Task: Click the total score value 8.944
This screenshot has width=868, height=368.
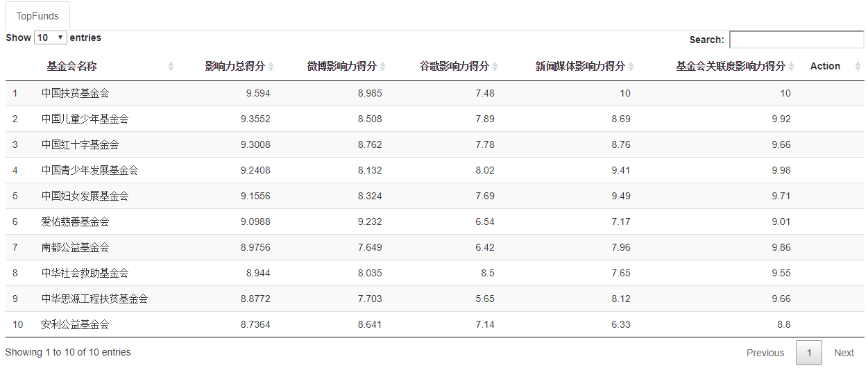Action: tap(258, 273)
